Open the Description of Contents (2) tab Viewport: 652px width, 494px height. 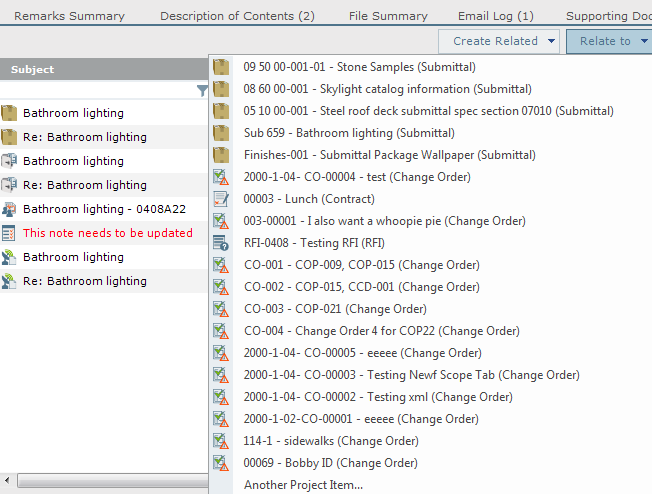(x=237, y=16)
